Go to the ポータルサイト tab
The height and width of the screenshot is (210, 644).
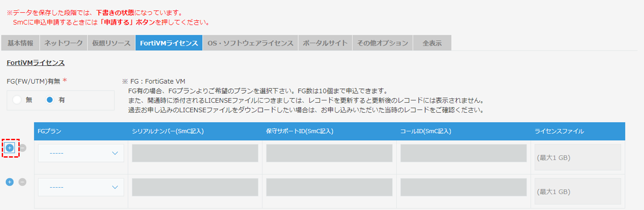tap(325, 43)
